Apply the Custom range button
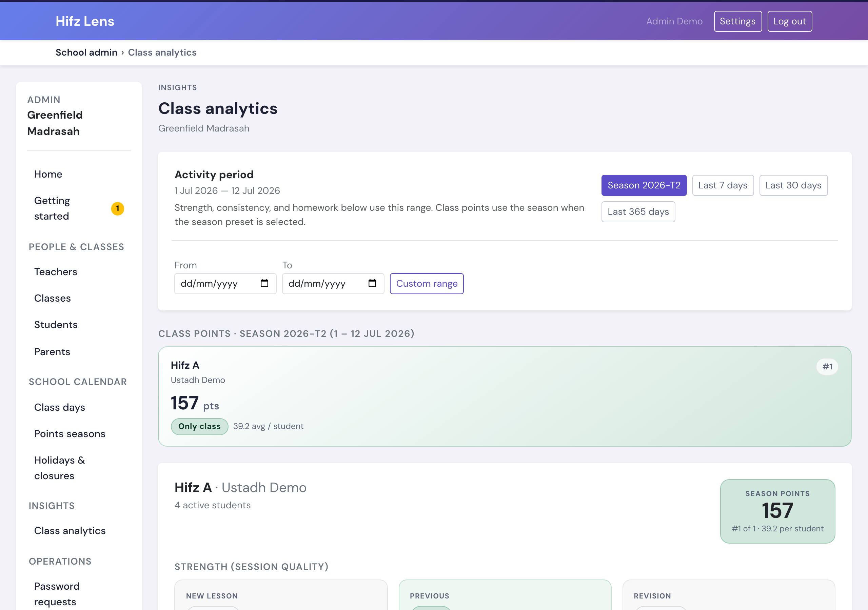 click(x=427, y=283)
